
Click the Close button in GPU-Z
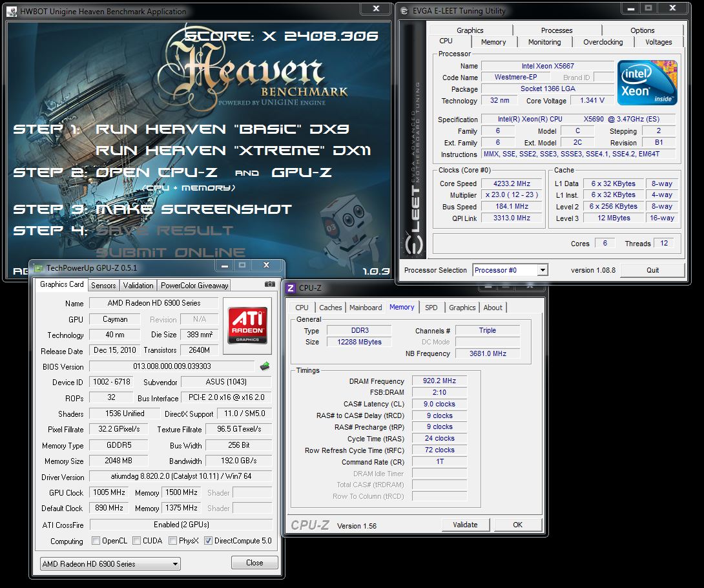click(x=254, y=562)
